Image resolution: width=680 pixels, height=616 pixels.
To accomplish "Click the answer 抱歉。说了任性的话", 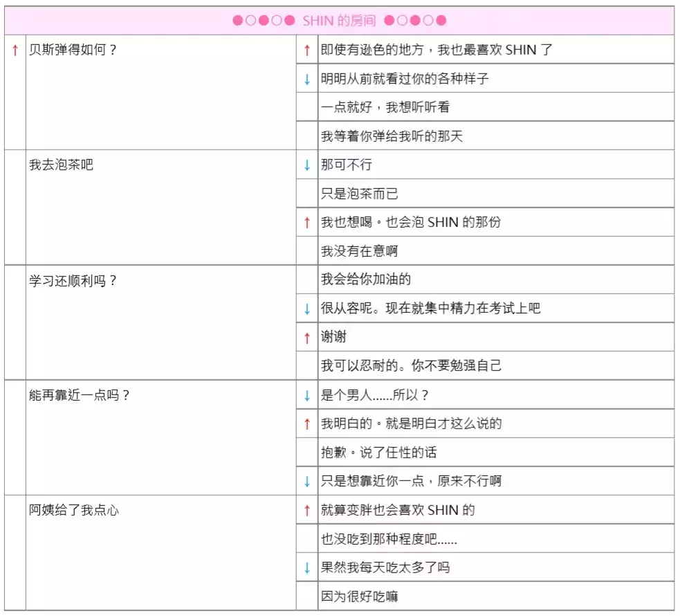I will tap(378, 453).
